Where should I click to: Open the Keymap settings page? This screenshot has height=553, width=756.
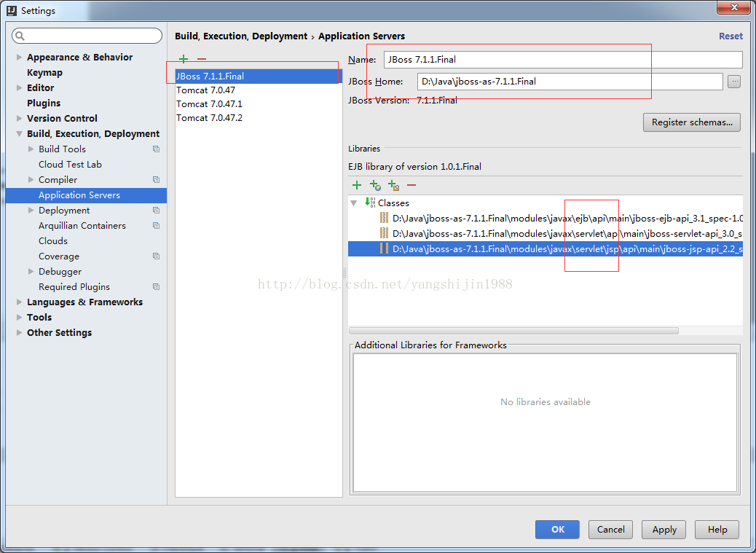tap(45, 72)
